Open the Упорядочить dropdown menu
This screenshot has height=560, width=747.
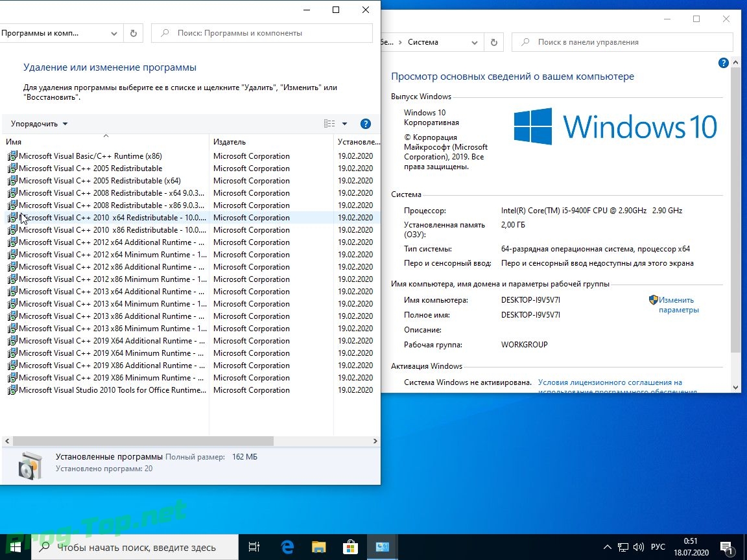39,124
